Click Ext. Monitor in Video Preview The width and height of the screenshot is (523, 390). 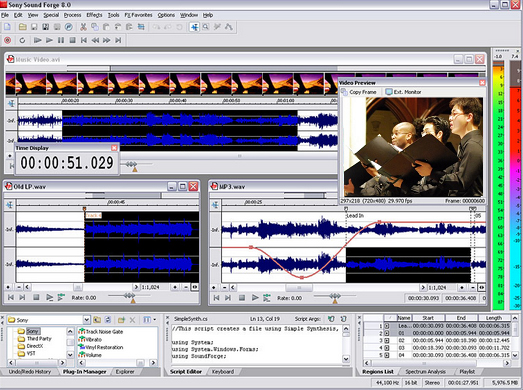click(404, 92)
